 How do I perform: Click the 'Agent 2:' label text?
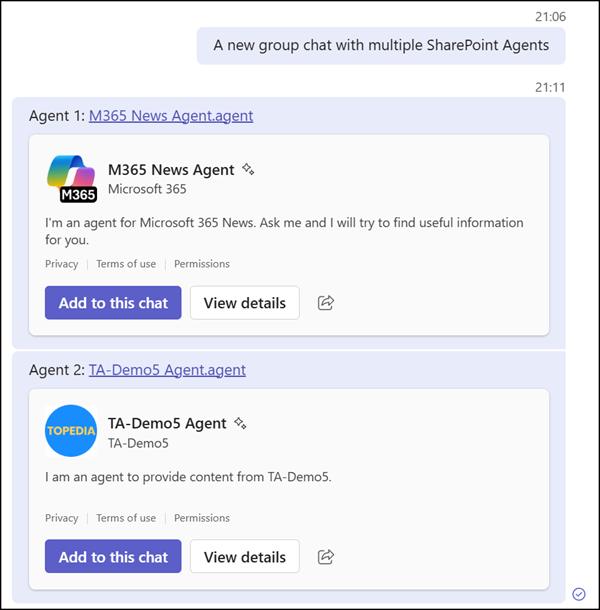pos(57,370)
